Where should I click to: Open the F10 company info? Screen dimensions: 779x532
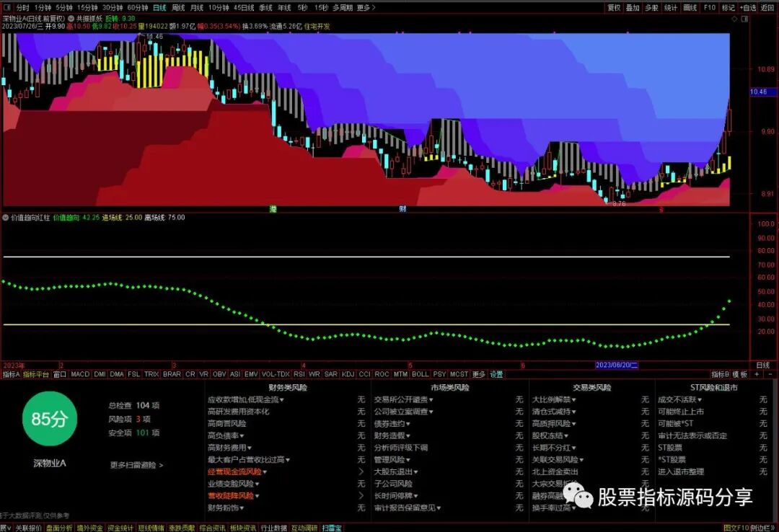tap(710, 7)
